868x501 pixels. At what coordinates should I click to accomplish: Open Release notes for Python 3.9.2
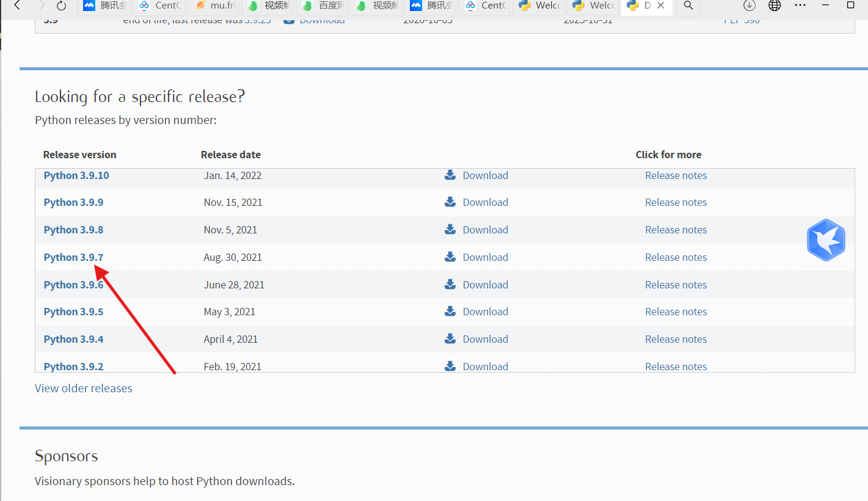click(x=676, y=367)
